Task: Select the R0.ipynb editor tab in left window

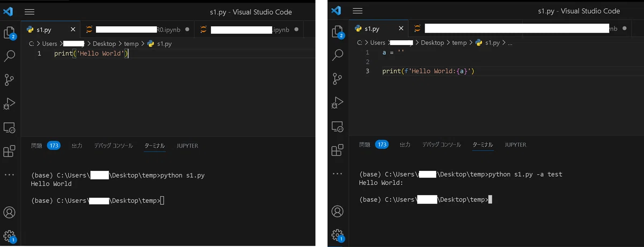Action: pyautogui.click(x=137, y=30)
